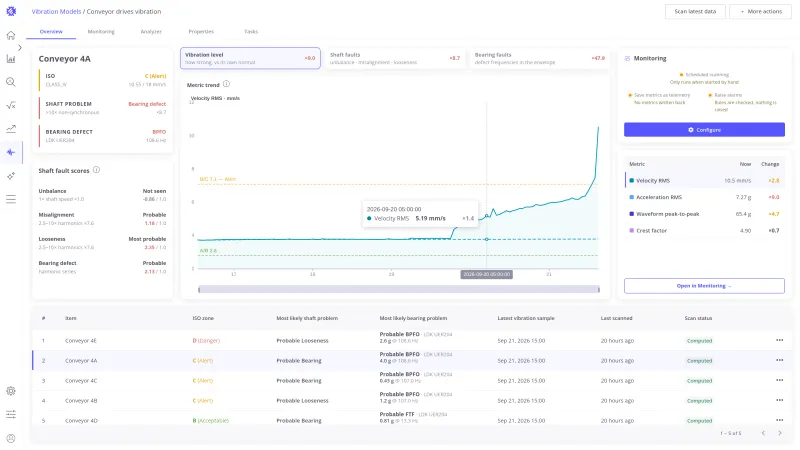Open the Home icon in the sidebar
This screenshot has width=800, height=450.
coord(11,35)
